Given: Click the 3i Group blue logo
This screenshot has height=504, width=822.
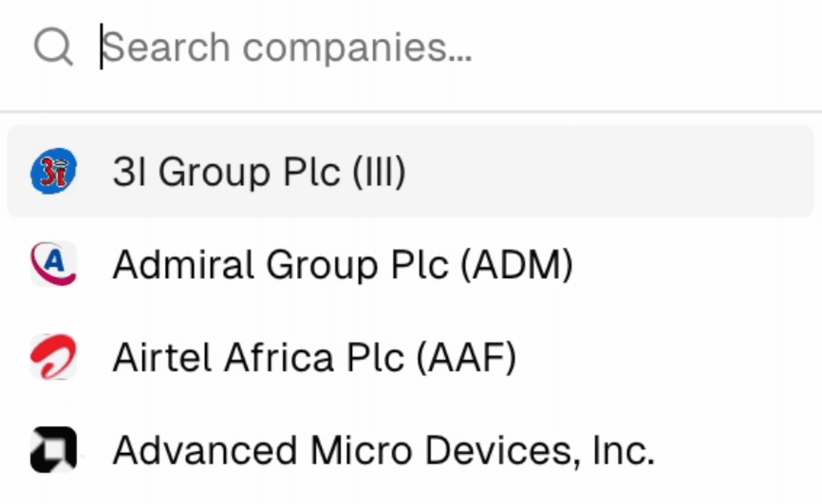Looking at the screenshot, I should (x=53, y=171).
